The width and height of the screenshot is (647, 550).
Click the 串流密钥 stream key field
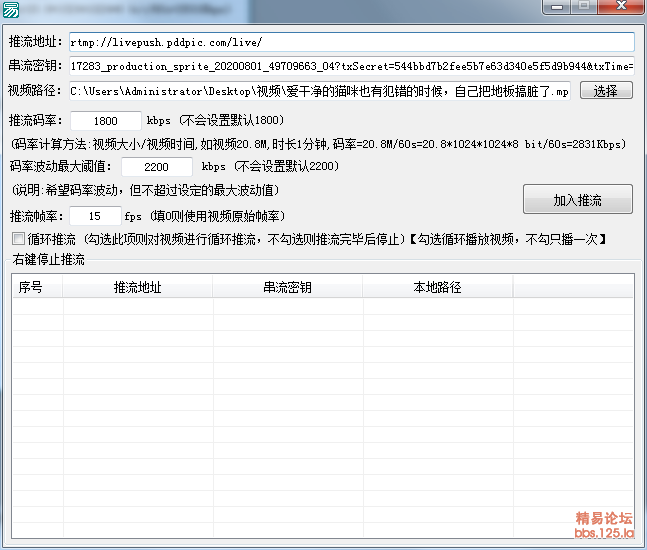[x=350, y=67]
